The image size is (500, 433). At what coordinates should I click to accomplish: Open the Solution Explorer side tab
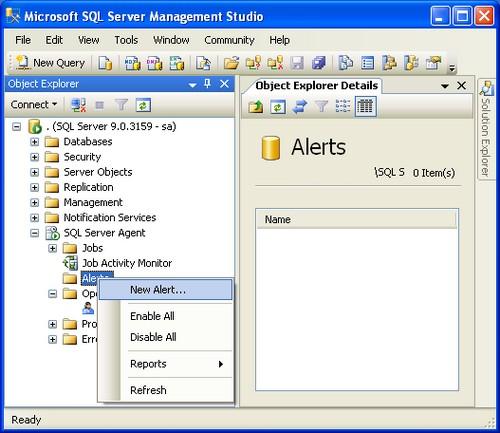tap(486, 129)
